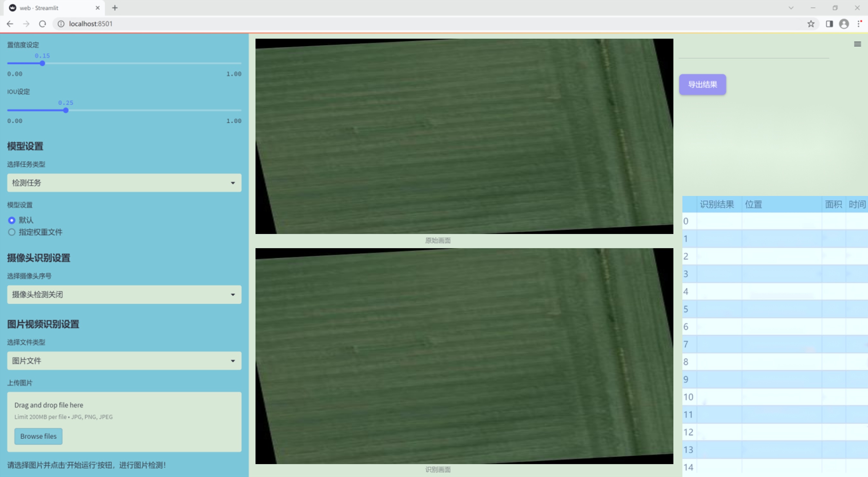868x477 pixels.
Task: Click the IOU slider handle at 0.25
Action: [x=66, y=110]
